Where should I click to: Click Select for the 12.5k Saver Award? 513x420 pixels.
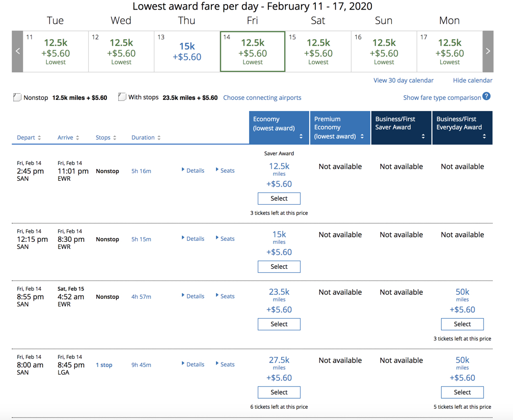(x=279, y=198)
